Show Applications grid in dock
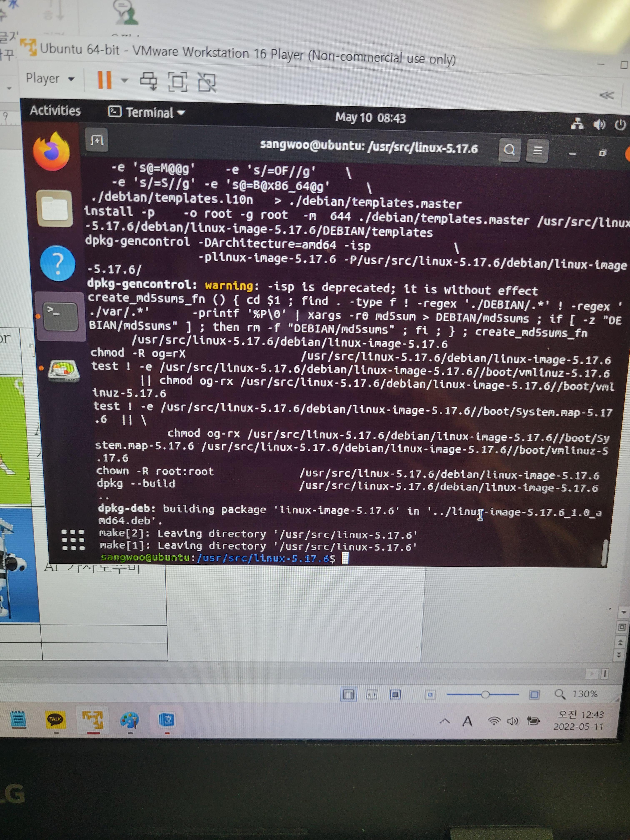 pyautogui.click(x=73, y=540)
